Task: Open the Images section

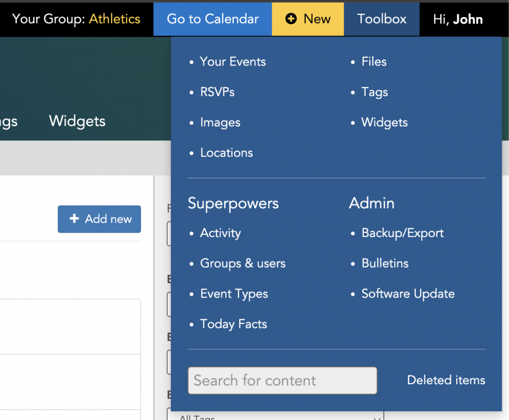Action: [x=220, y=123]
